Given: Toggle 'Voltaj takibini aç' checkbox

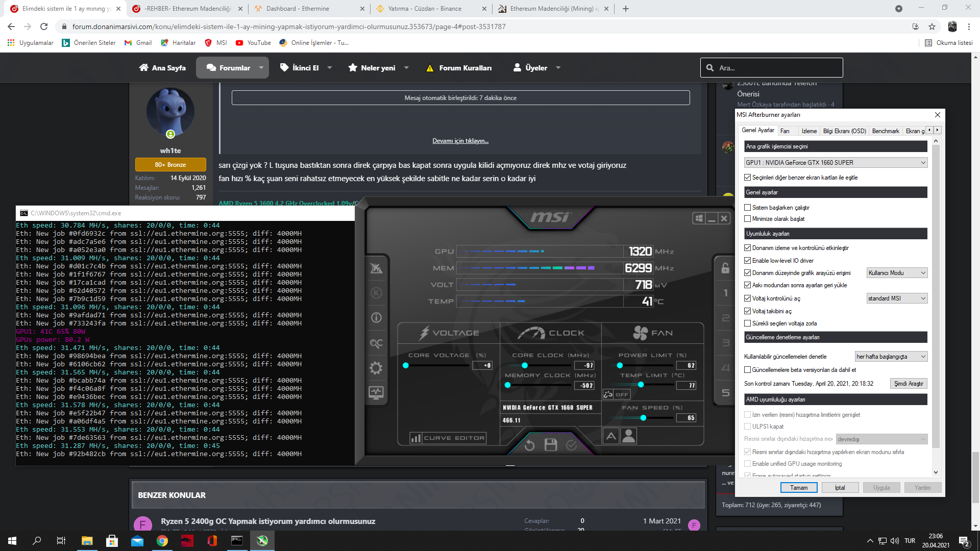Looking at the screenshot, I should 747,311.
